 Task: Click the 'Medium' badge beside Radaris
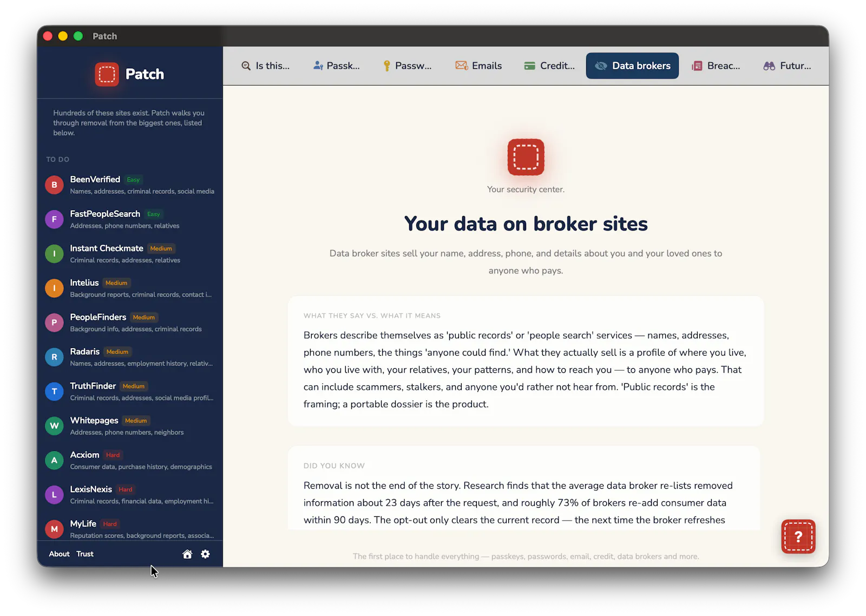tap(117, 352)
